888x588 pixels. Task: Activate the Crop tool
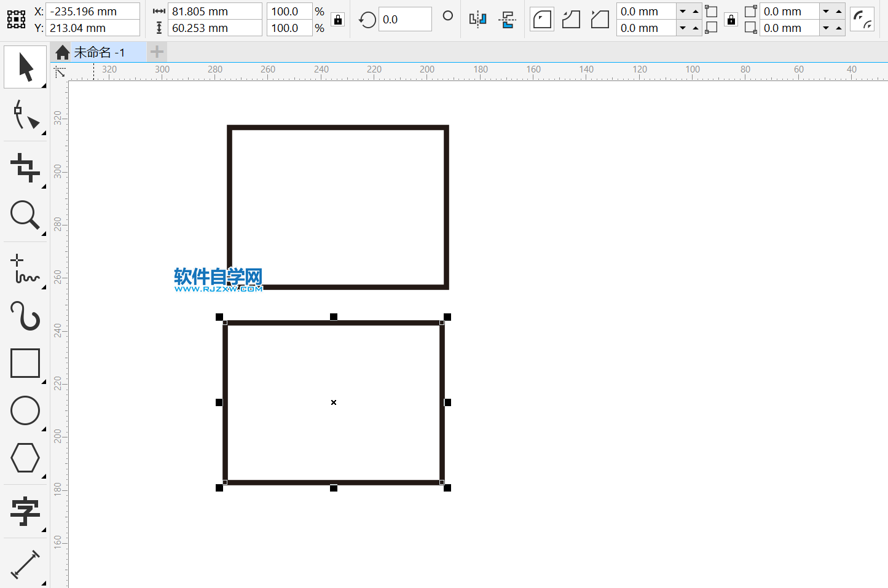pyautogui.click(x=25, y=167)
